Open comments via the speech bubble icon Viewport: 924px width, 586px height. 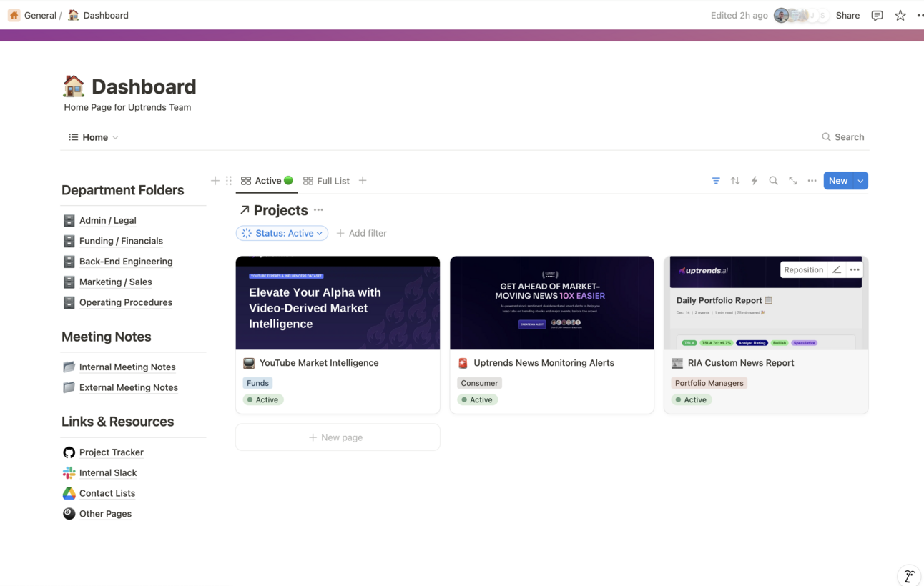point(877,15)
